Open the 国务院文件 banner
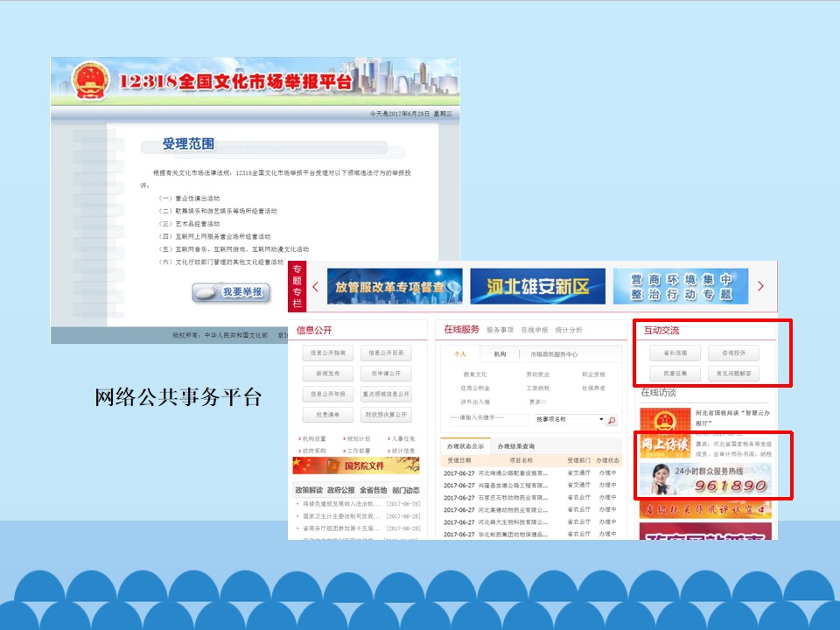 [x=355, y=465]
